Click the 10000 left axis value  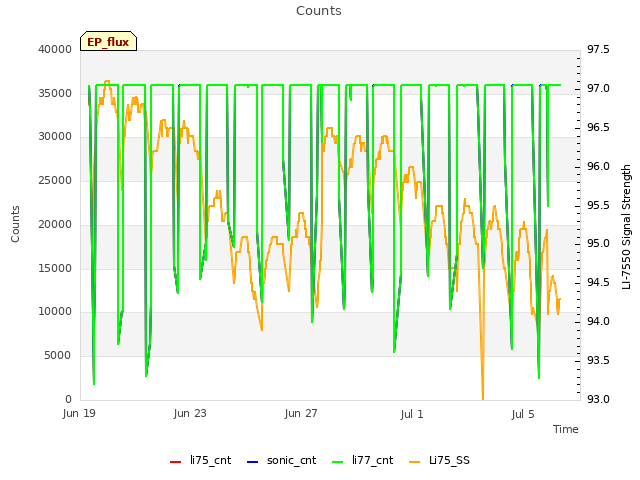pos(55,312)
